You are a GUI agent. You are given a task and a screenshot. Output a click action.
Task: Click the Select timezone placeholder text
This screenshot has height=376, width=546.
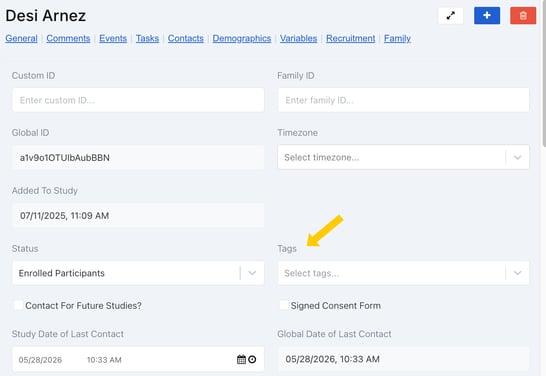321,157
